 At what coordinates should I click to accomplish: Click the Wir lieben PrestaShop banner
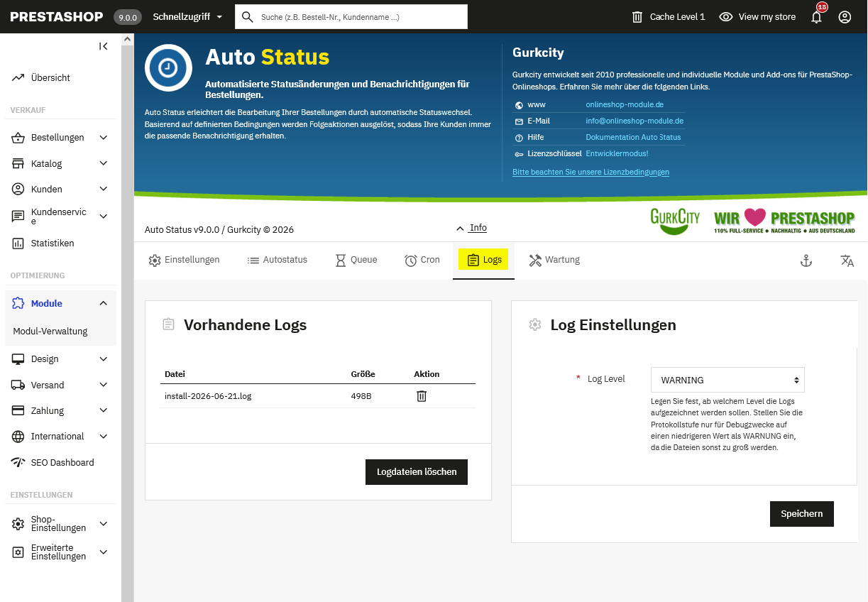pyautogui.click(x=784, y=221)
